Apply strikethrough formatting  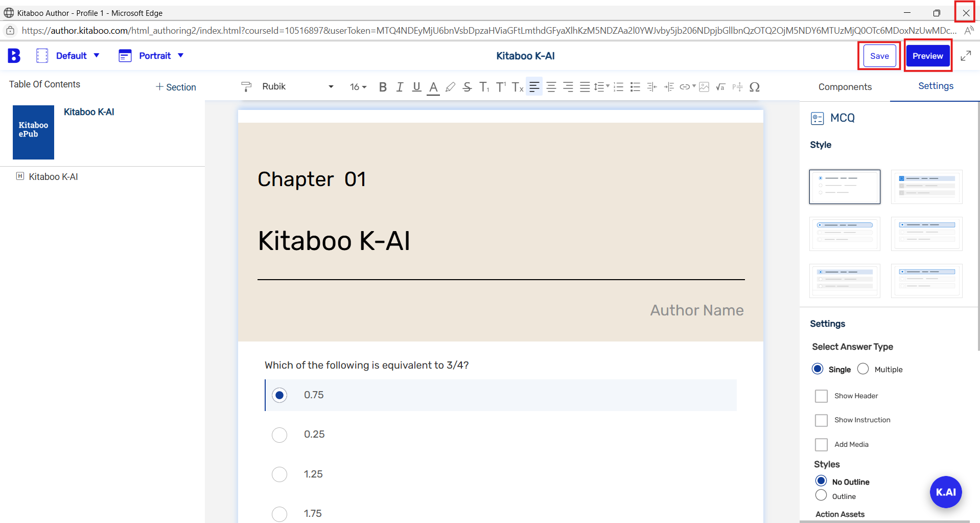(467, 87)
